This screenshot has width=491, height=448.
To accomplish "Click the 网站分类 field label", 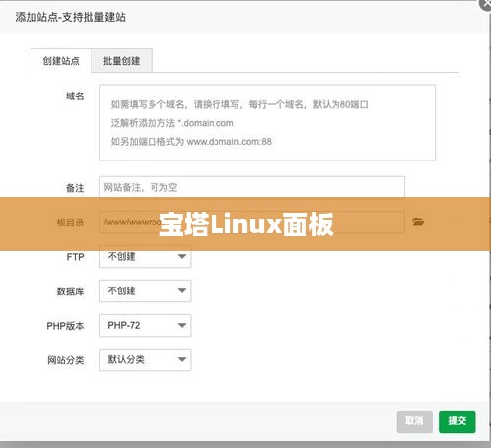I will (x=66, y=360).
